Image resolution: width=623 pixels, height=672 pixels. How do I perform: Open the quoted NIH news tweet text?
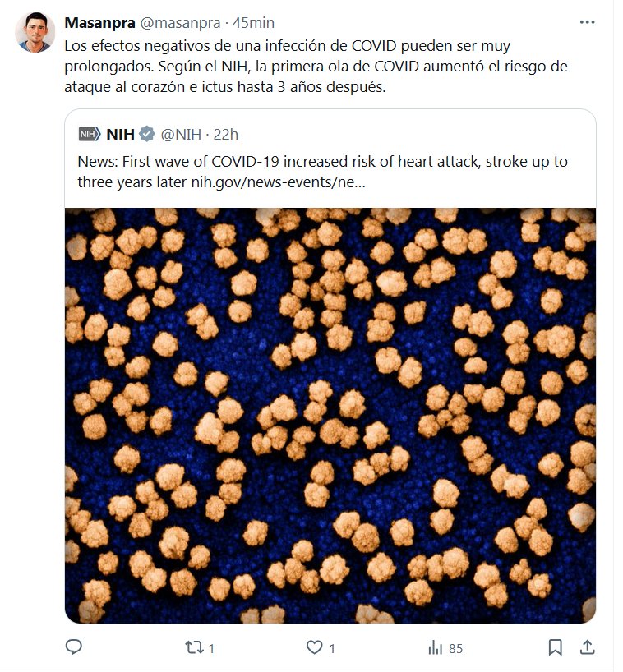[x=322, y=171]
